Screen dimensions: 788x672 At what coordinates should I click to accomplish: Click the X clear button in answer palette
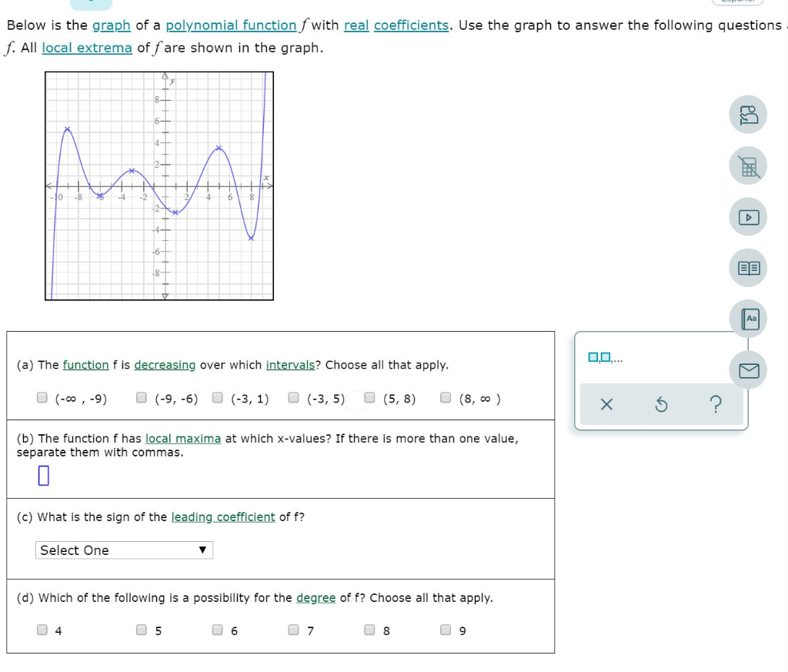pyautogui.click(x=606, y=404)
